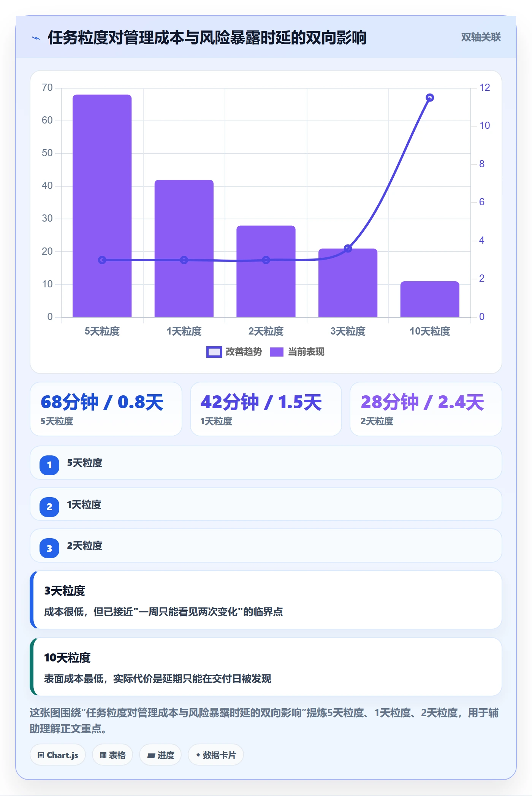Viewport: 532px width, 796px height.
Task: Select list row text 2天粒度
Action: click(85, 546)
